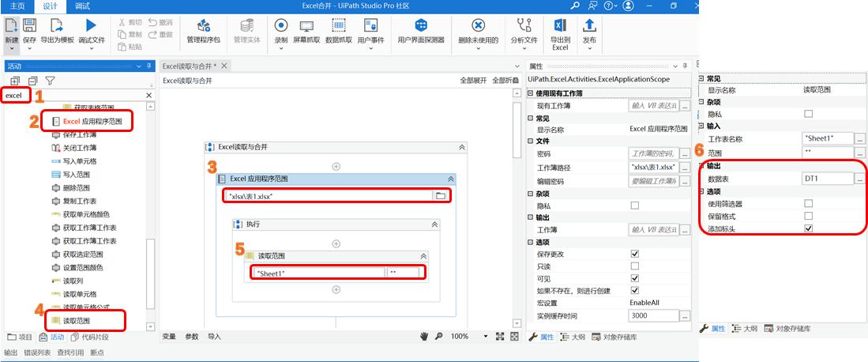Browse folder icon for workbook path

tap(441, 196)
